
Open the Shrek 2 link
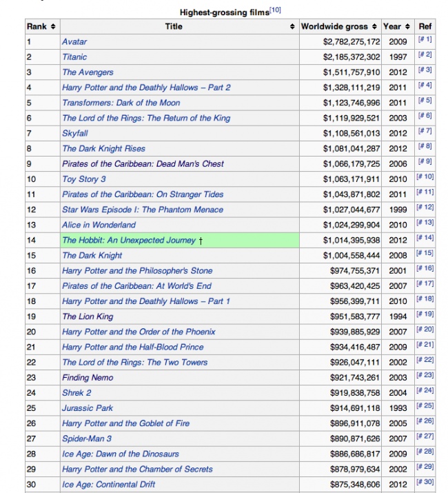[x=77, y=393]
